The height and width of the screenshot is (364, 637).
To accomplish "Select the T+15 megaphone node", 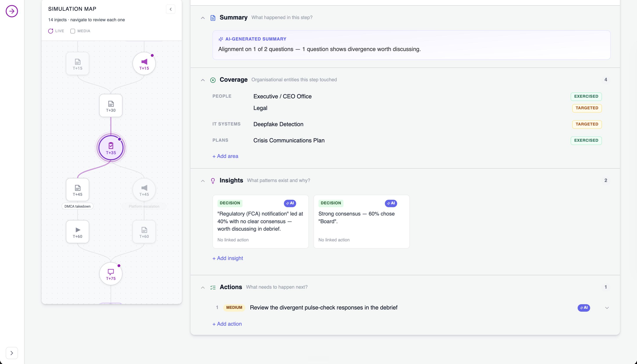I will tap(144, 64).
